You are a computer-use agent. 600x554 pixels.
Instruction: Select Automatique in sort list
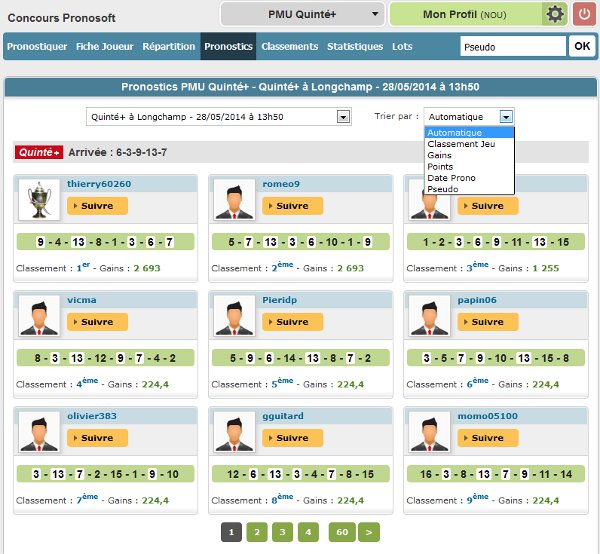(x=469, y=133)
